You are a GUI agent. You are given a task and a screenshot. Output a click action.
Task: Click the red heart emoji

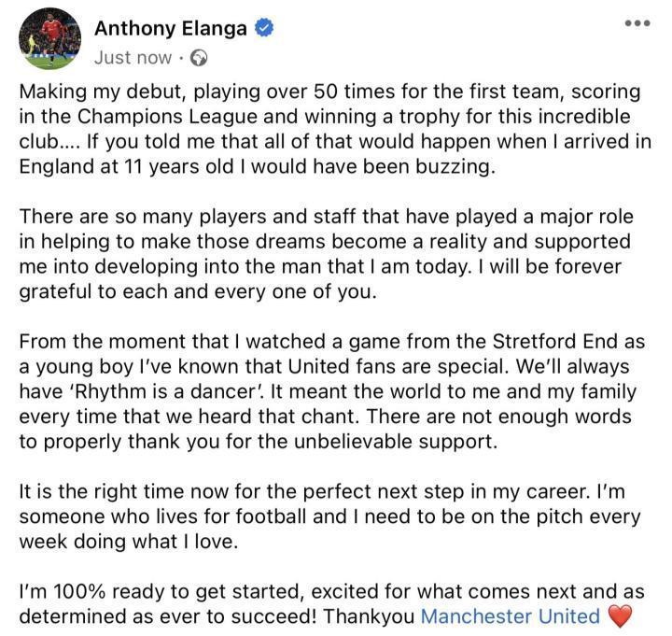621,615
